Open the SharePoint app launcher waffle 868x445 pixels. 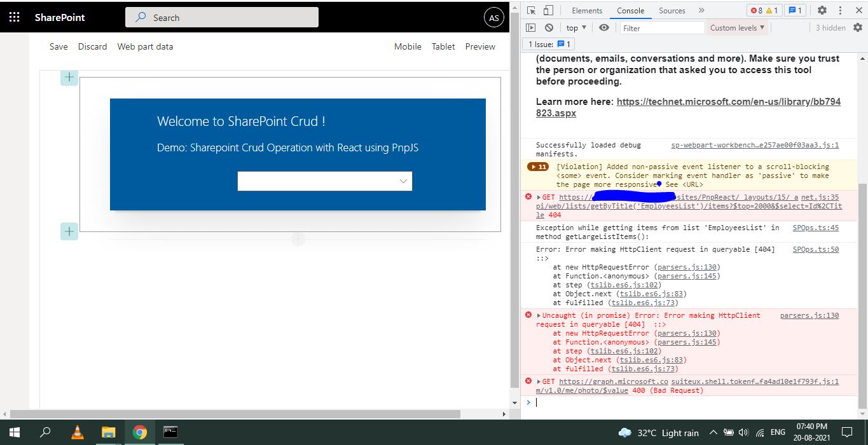tap(14, 17)
